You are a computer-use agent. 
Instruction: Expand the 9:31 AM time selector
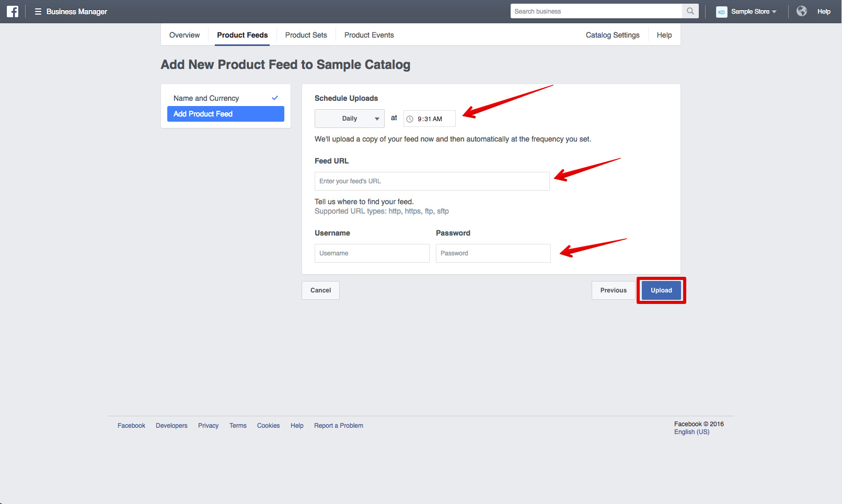(429, 119)
